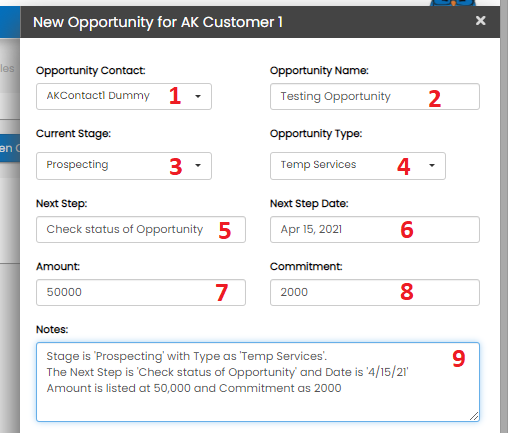Click the mascot icon above the dialog

coord(453,3)
